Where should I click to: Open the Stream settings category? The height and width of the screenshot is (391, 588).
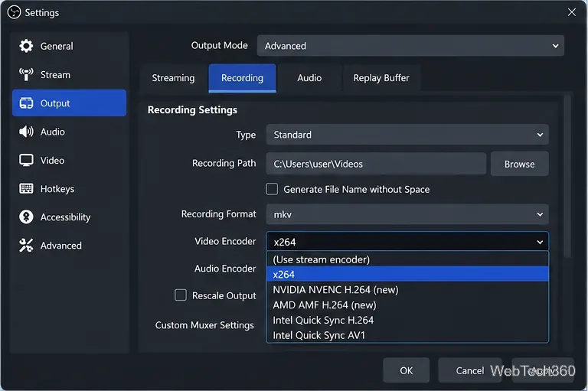coord(55,74)
